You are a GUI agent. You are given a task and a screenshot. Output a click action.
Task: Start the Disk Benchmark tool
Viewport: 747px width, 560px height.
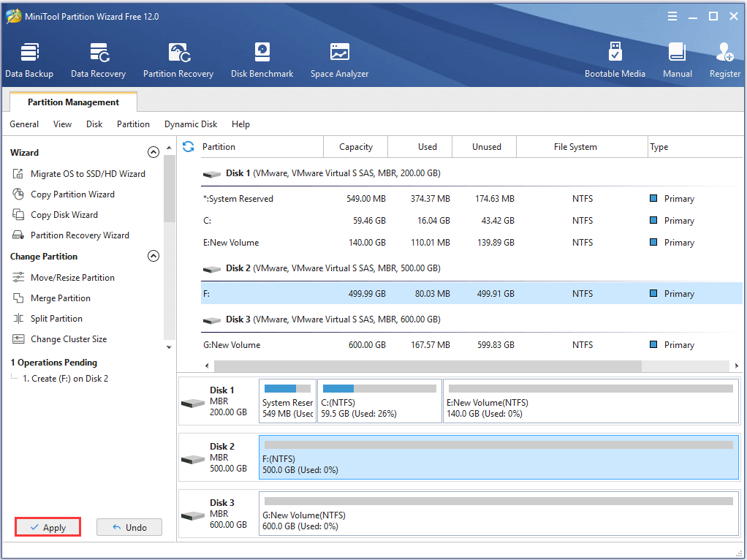(262, 61)
